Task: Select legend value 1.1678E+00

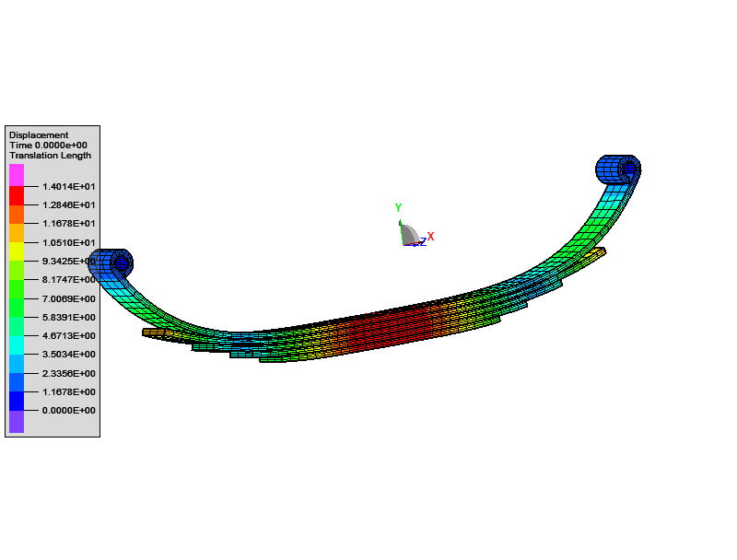Action: click(68, 391)
